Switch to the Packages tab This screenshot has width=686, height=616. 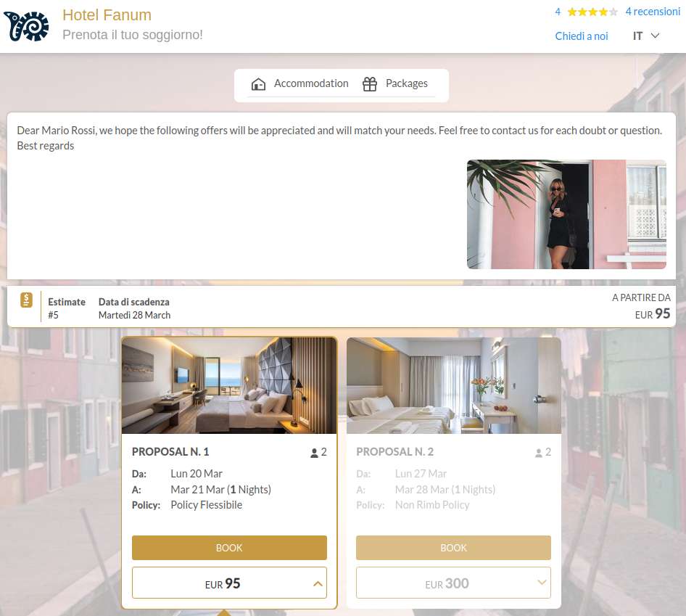[395, 83]
